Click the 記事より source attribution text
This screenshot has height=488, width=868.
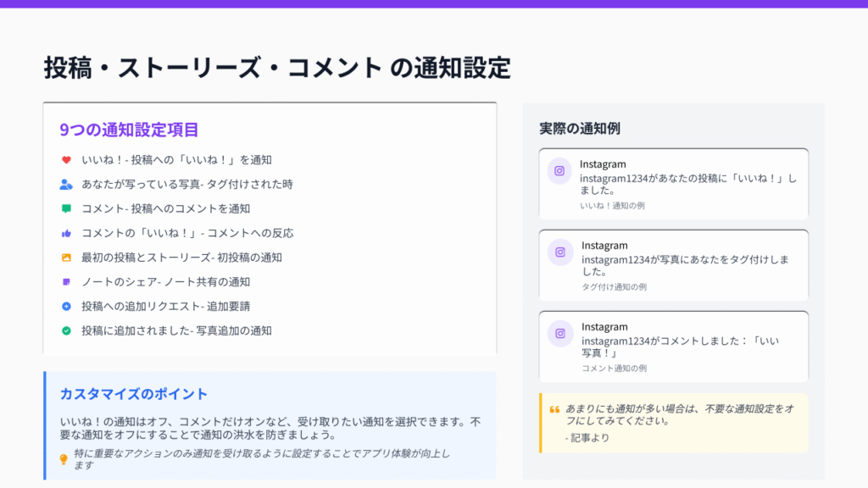coord(587,438)
